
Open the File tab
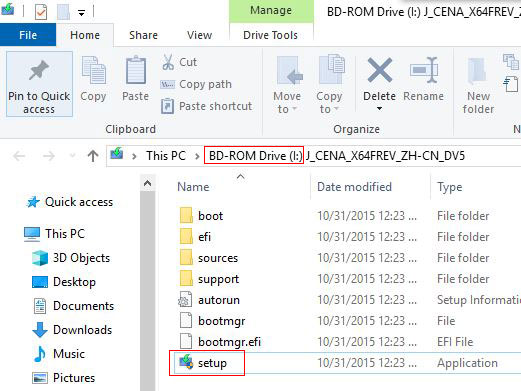28,35
